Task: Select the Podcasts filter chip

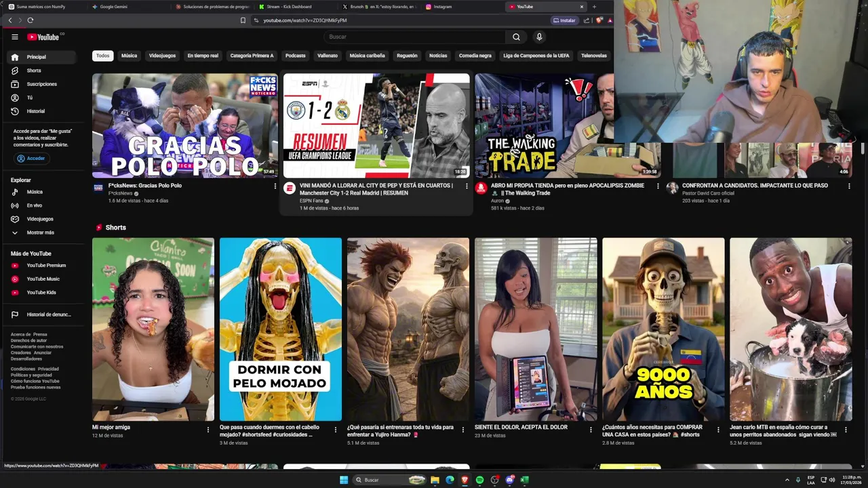Action: pos(295,56)
